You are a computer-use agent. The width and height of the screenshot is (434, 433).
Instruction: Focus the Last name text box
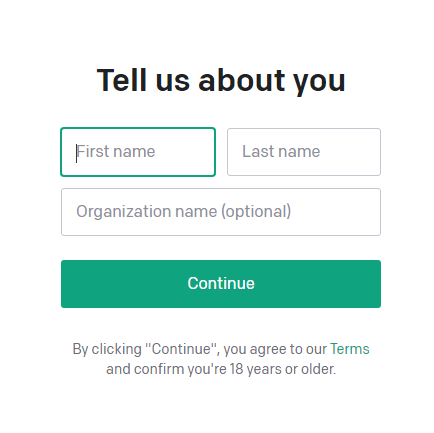[304, 152]
